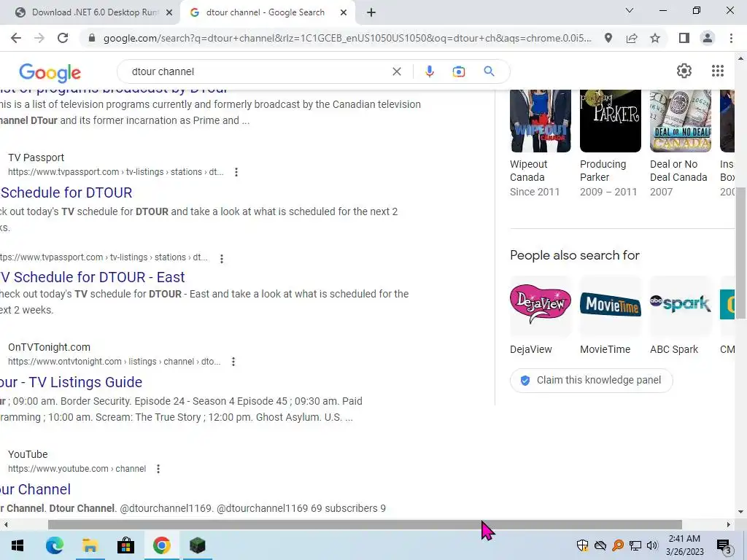This screenshot has height=560, width=747.
Task: Reload the current page
Action: coord(63,38)
